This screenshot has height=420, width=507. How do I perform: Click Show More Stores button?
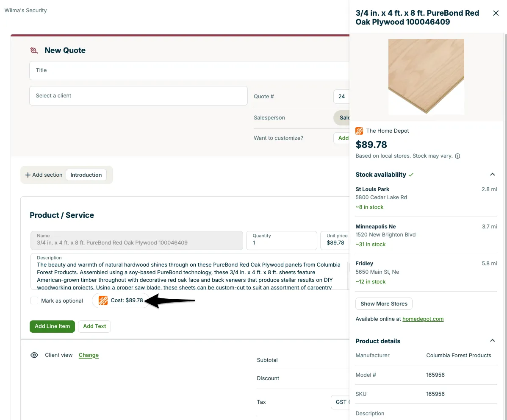384,303
